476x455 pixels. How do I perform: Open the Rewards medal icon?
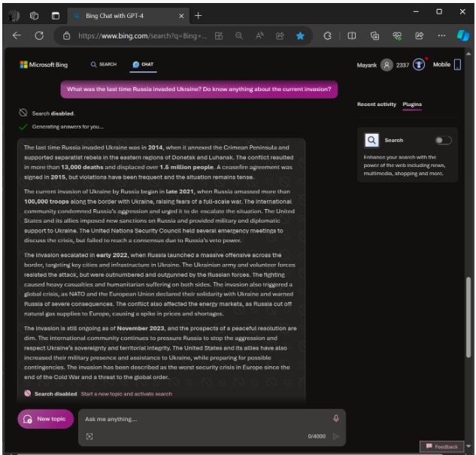419,65
